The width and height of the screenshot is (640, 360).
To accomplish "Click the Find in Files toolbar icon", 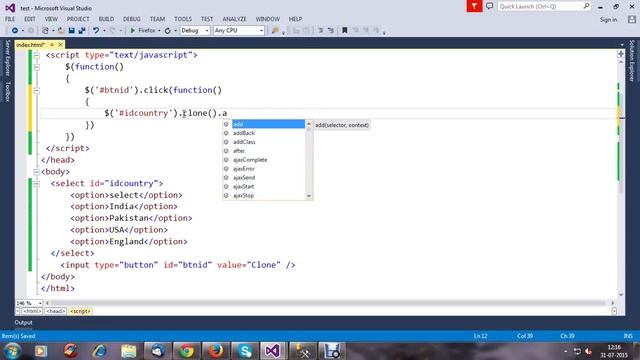I will pos(275,31).
